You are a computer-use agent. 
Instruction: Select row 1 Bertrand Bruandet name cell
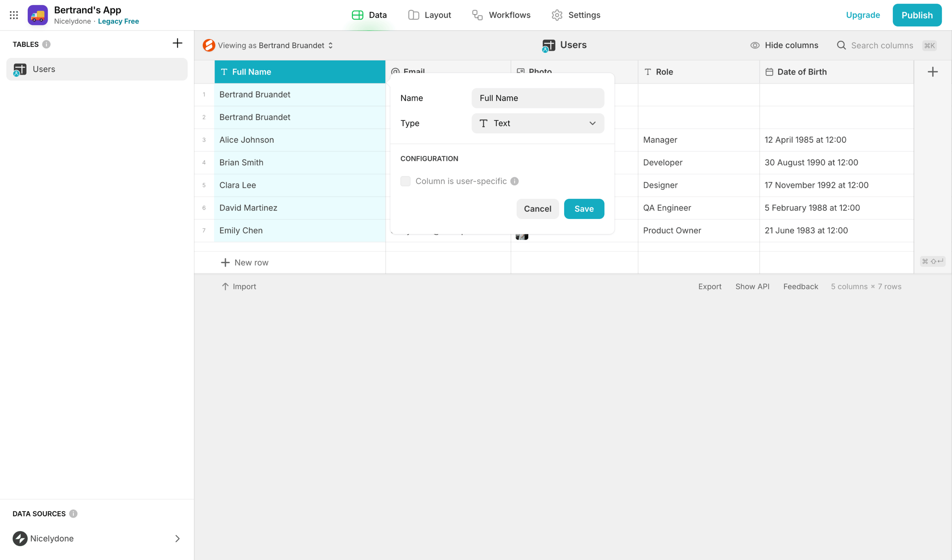300,95
